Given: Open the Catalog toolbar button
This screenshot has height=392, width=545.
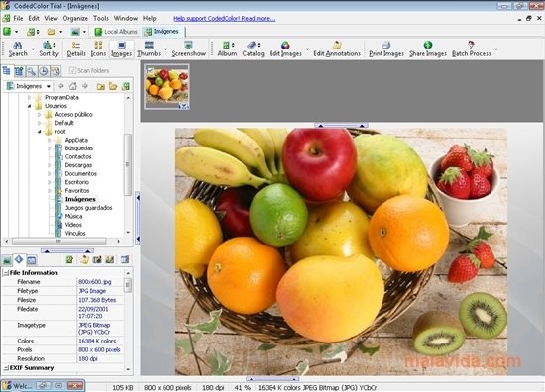Looking at the screenshot, I should pyautogui.click(x=253, y=49).
